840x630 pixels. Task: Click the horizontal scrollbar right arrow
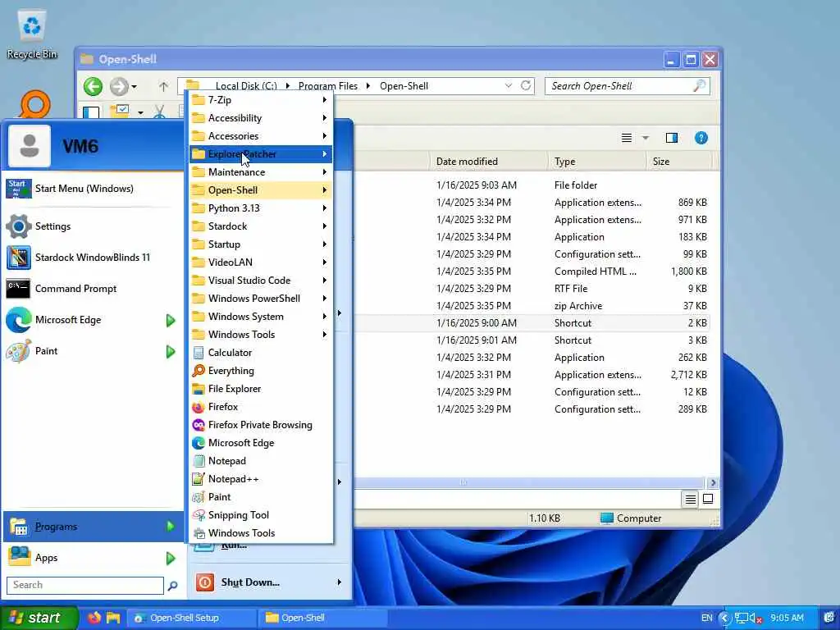tap(713, 482)
